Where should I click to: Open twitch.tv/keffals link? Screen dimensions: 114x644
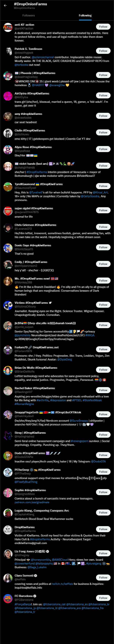point(62,584)
